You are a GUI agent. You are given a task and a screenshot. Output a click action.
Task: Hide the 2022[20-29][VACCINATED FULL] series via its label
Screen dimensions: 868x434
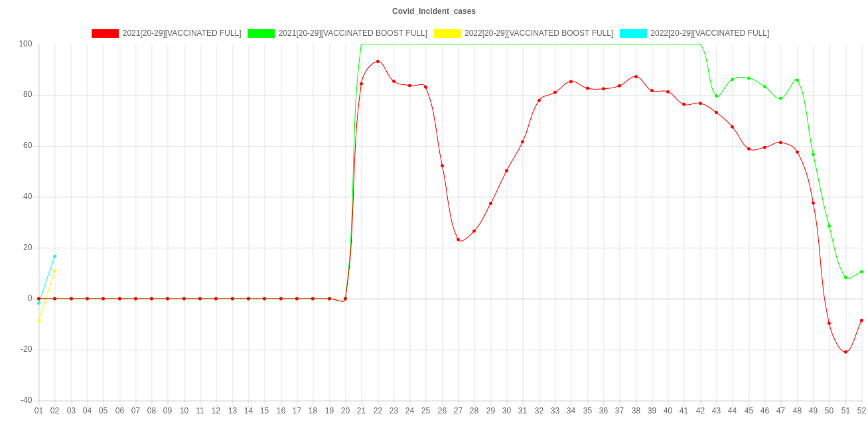(x=709, y=33)
